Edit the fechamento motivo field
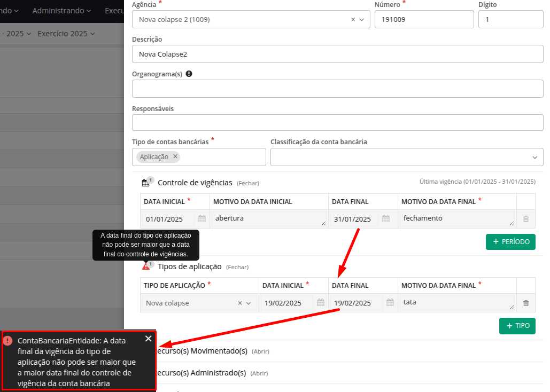 457,218
